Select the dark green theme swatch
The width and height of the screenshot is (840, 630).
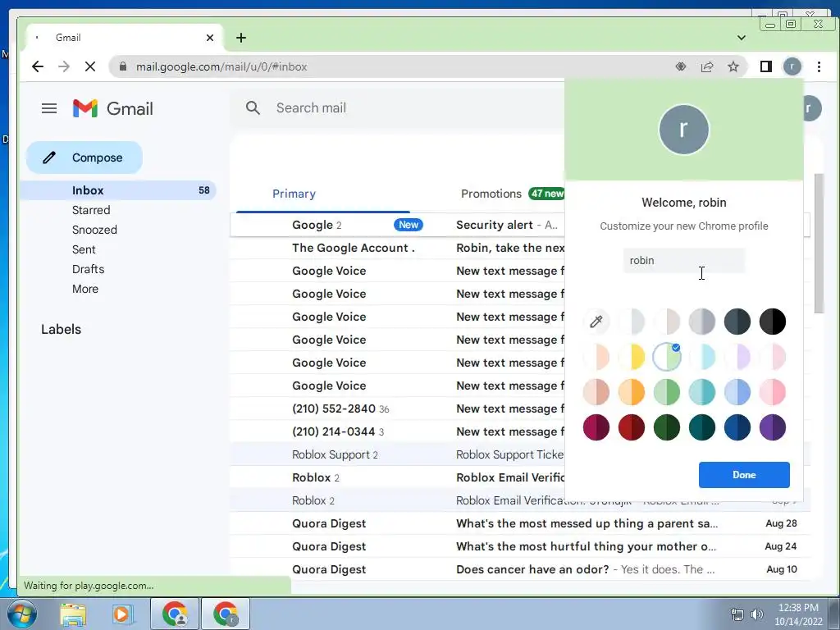pyautogui.click(x=667, y=427)
